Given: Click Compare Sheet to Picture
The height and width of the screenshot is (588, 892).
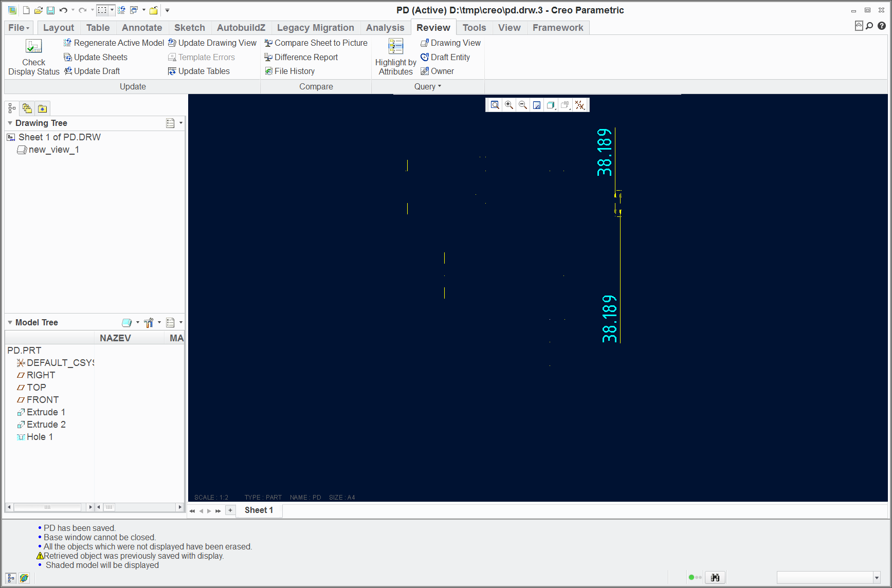Looking at the screenshot, I should coord(316,43).
